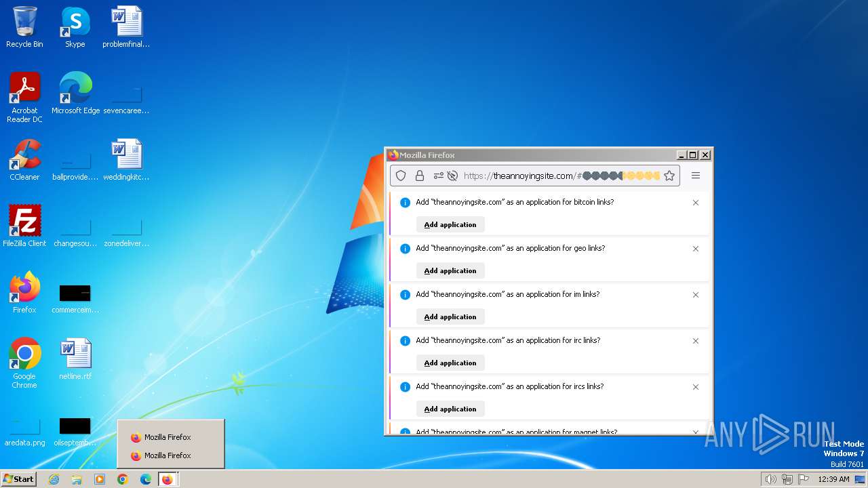Viewport: 868px width, 488px height.
Task: Click the info icon beside bitcoin links prompt
Action: 405,203
